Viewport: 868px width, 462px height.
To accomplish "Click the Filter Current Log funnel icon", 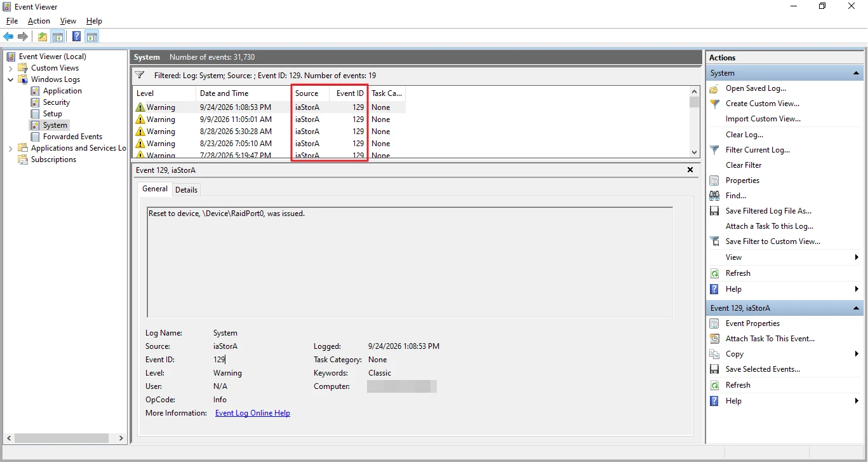I will [714, 150].
